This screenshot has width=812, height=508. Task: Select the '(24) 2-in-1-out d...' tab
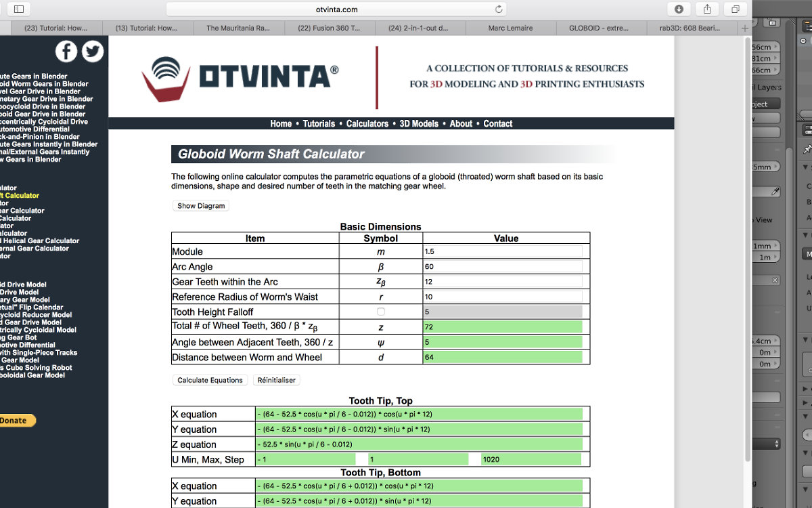click(419, 28)
